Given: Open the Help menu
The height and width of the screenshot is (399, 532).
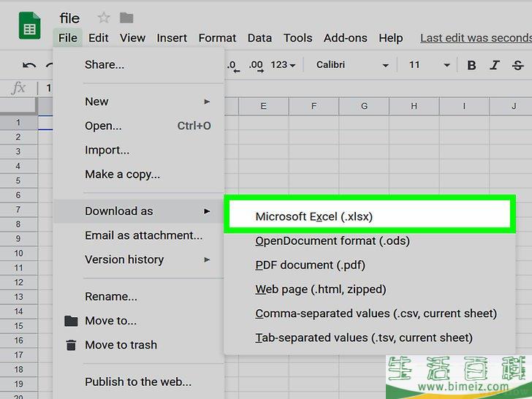Looking at the screenshot, I should [391, 38].
